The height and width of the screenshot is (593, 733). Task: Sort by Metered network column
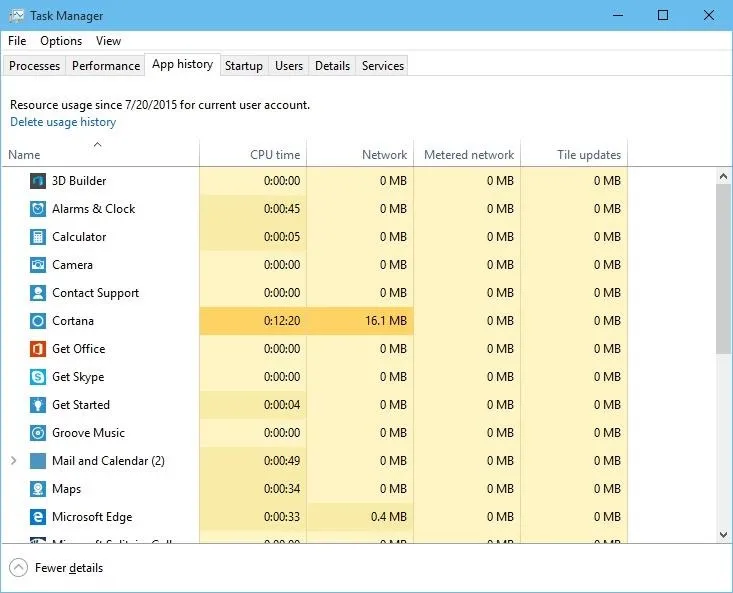[467, 155]
